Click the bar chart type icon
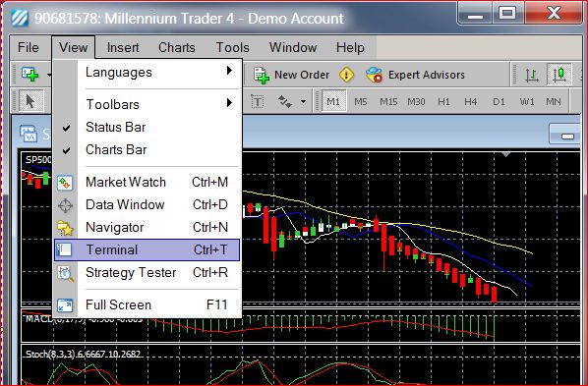Viewport: 588px width, 386px height. [x=531, y=75]
